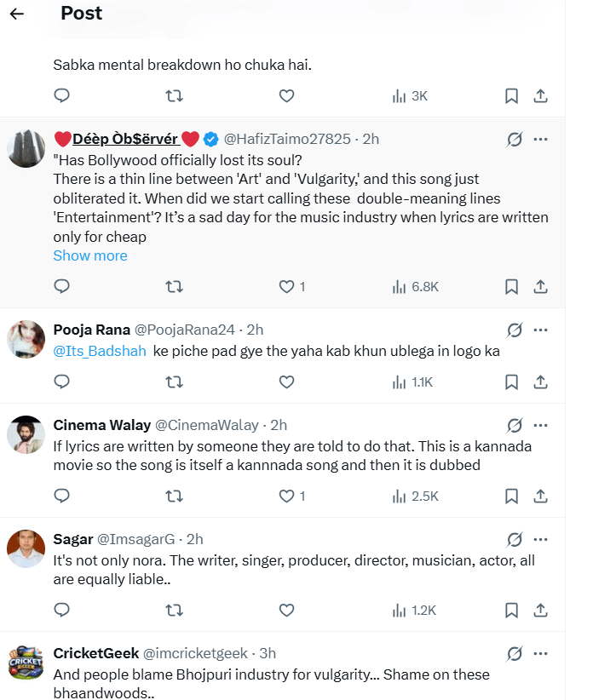This screenshot has width=593, height=700.
Task: Expand Deep Observer's post with Show more
Action: click(x=90, y=255)
